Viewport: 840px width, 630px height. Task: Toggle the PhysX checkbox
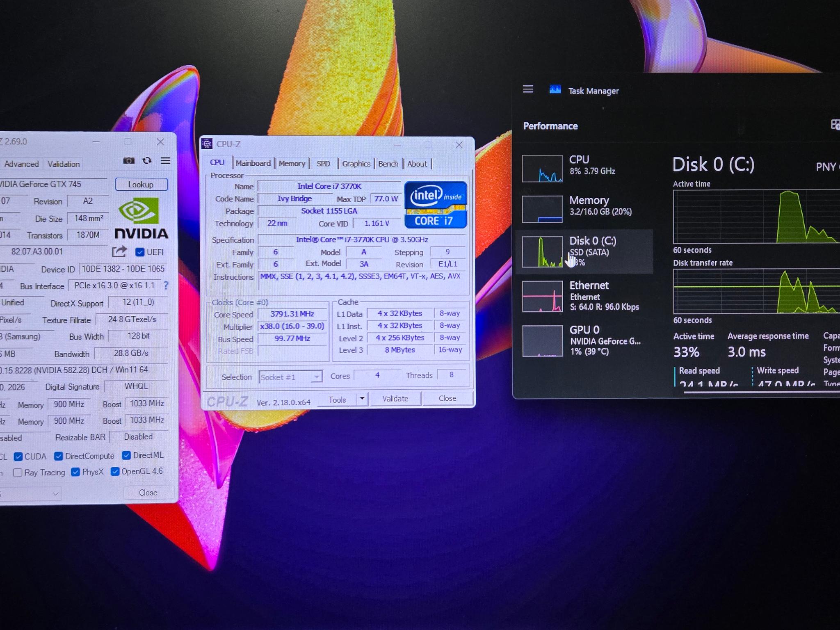(x=75, y=472)
